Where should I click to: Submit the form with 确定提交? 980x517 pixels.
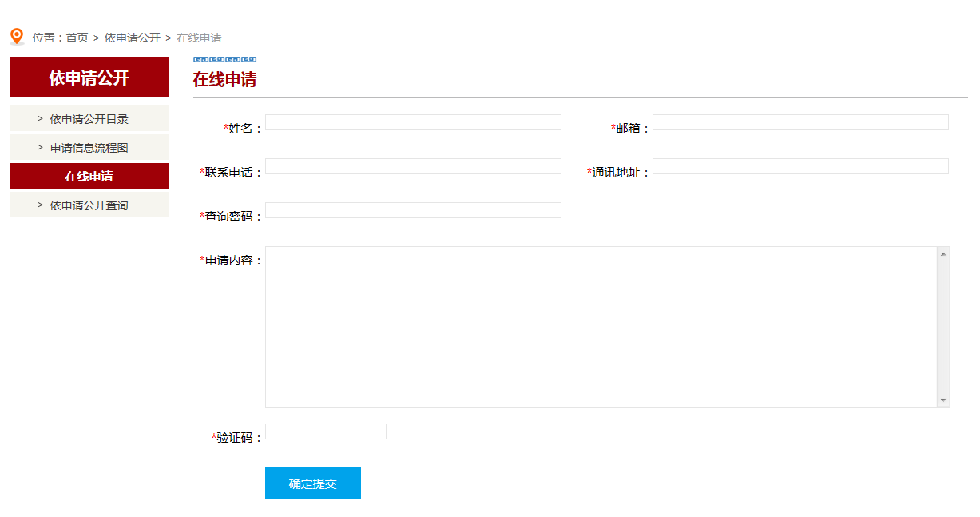[313, 483]
